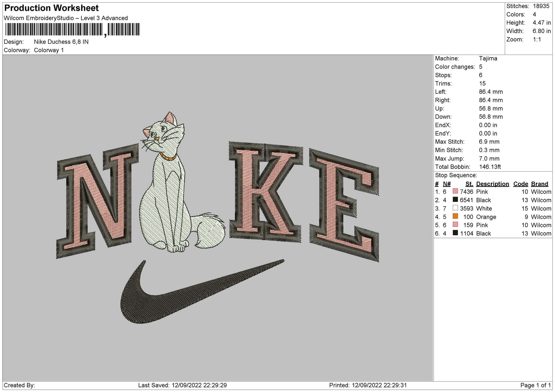Click "Wilcom EmbroideryStudio – Level 3 Advanced" text
The height and width of the screenshot is (392, 555).
[66, 18]
